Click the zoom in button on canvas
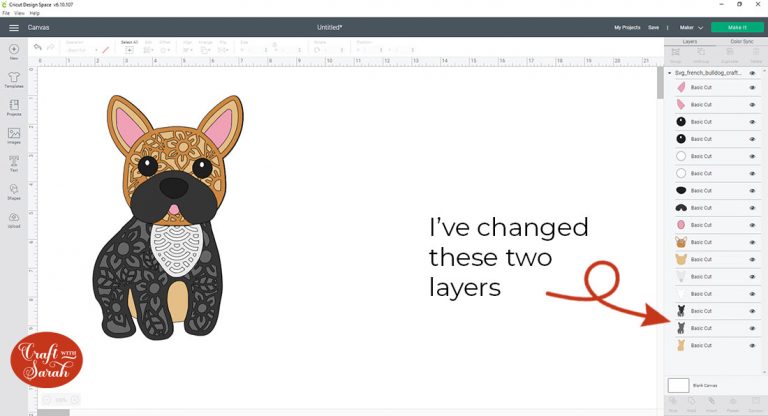 tap(75, 400)
